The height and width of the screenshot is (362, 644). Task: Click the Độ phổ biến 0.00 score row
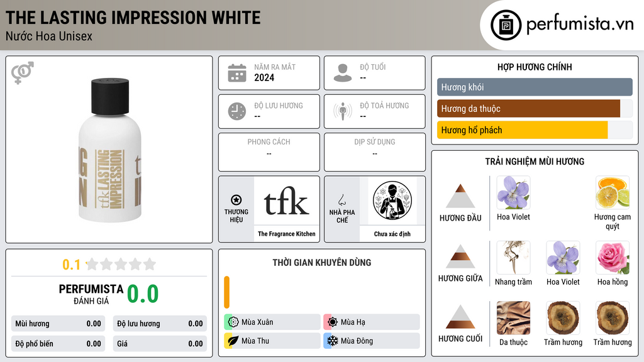click(58, 344)
